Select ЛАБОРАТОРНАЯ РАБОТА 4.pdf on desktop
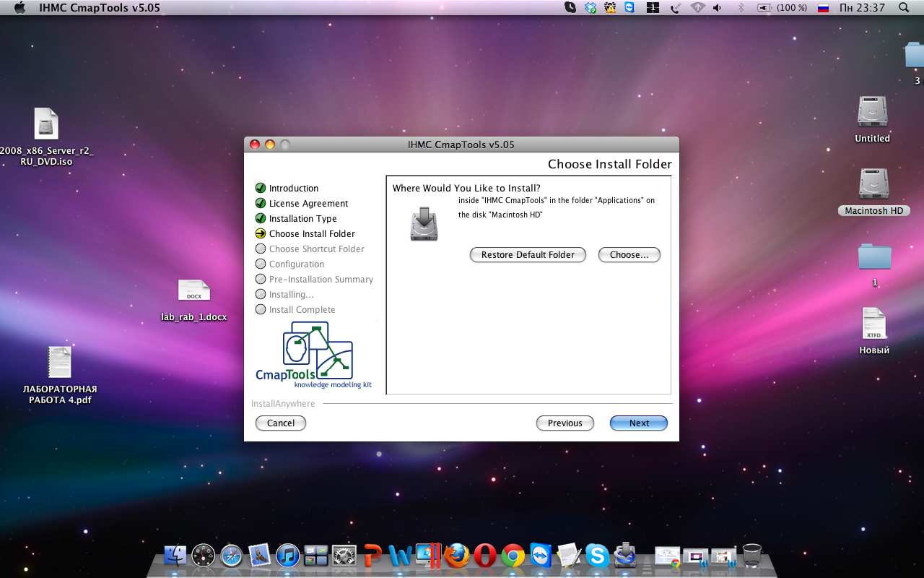This screenshot has height=578, width=924. (x=60, y=375)
